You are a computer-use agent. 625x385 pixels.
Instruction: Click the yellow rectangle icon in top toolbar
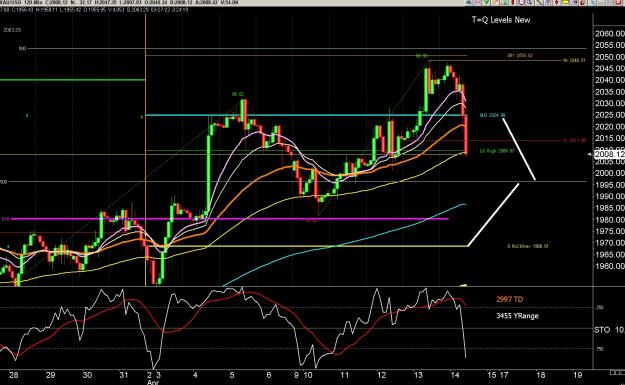click(565, 2)
